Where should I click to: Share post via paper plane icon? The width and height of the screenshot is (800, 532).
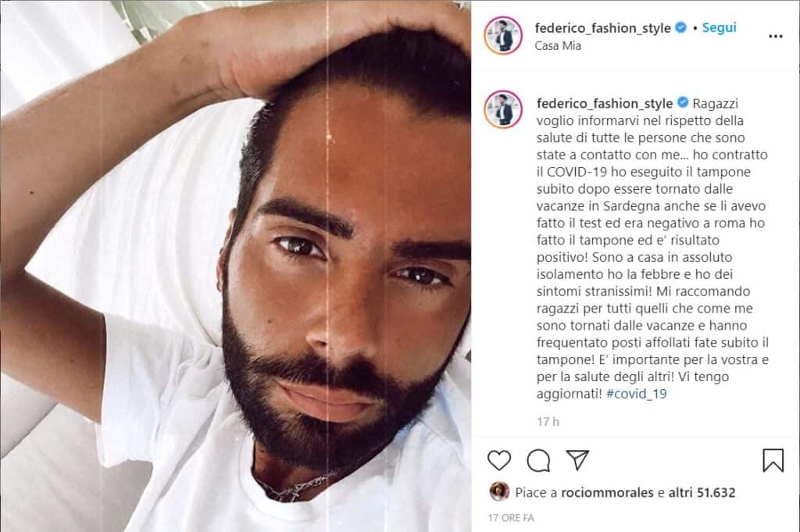point(577,460)
